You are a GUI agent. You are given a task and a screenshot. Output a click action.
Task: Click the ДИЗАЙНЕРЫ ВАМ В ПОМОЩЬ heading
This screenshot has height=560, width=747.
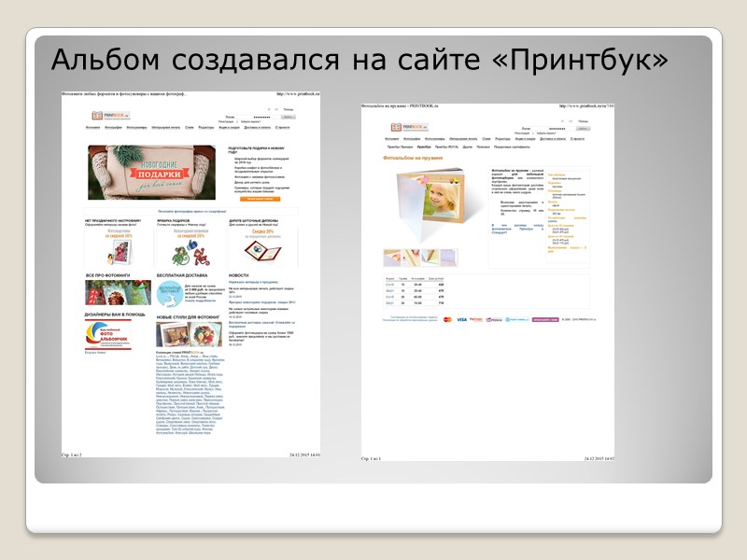click(x=115, y=315)
